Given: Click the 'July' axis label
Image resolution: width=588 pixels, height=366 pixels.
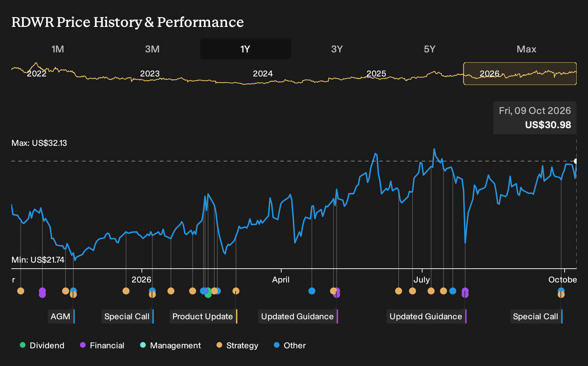Looking at the screenshot, I should point(422,280).
